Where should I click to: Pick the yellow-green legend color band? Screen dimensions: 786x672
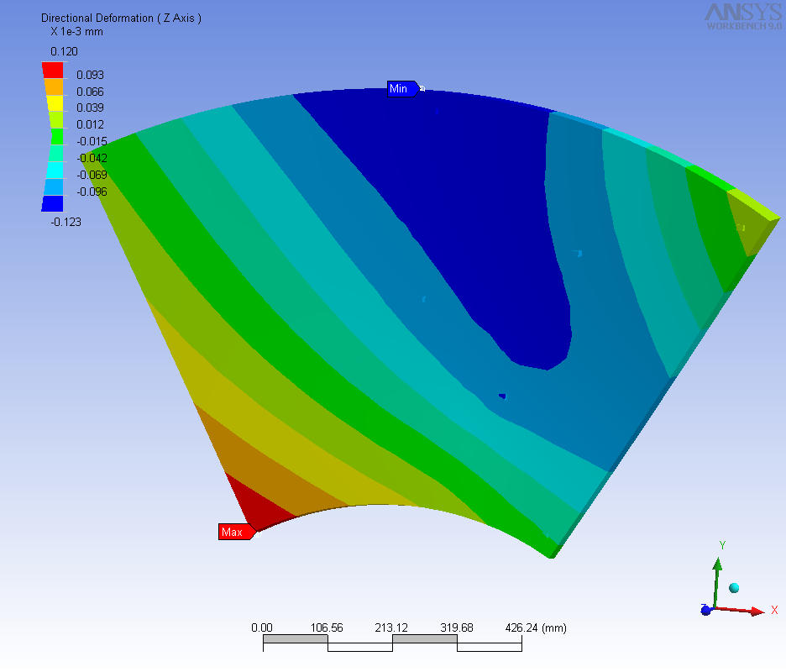[x=55, y=120]
